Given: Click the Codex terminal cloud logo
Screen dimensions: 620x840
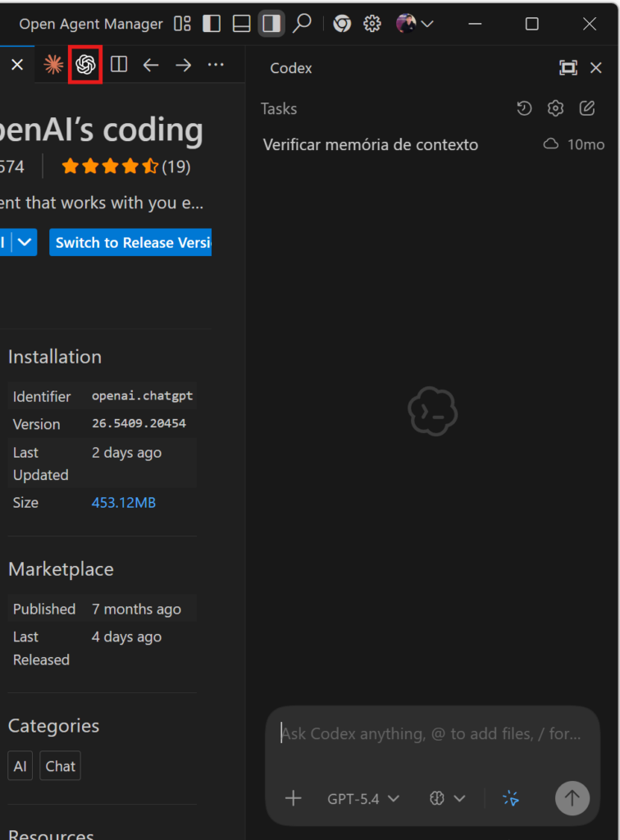Looking at the screenshot, I should click(433, 411).
